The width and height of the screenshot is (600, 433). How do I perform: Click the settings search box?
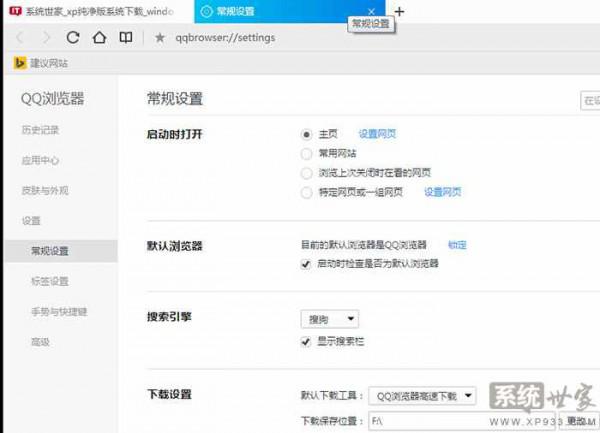[590, 101]
